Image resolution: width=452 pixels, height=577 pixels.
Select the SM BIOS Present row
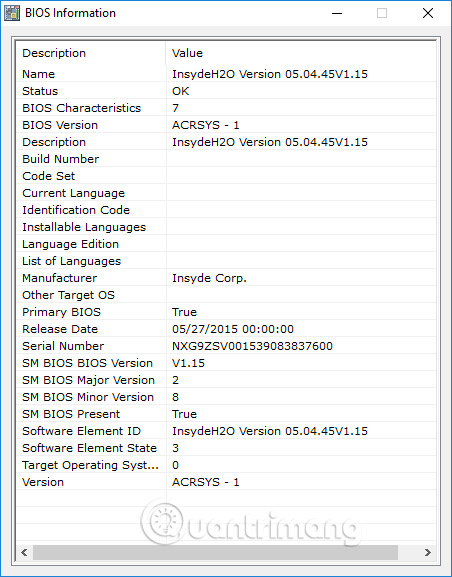(x=226, y=414)
